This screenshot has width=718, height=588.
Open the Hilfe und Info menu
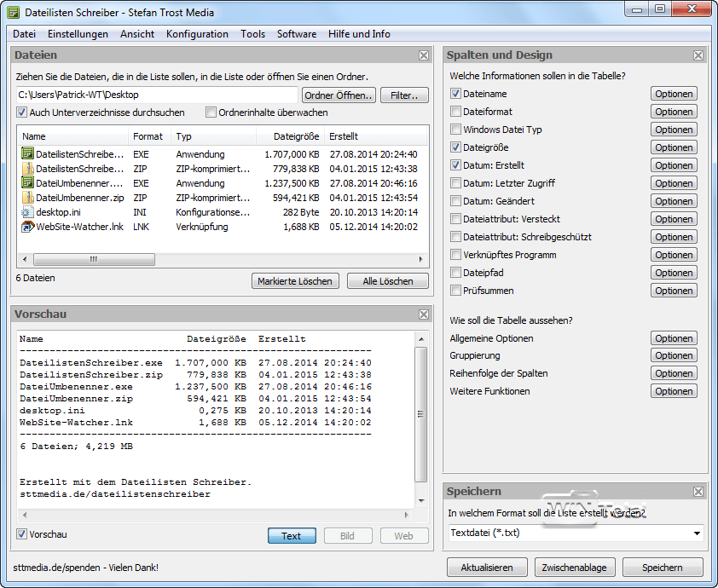tap(359, 34)
